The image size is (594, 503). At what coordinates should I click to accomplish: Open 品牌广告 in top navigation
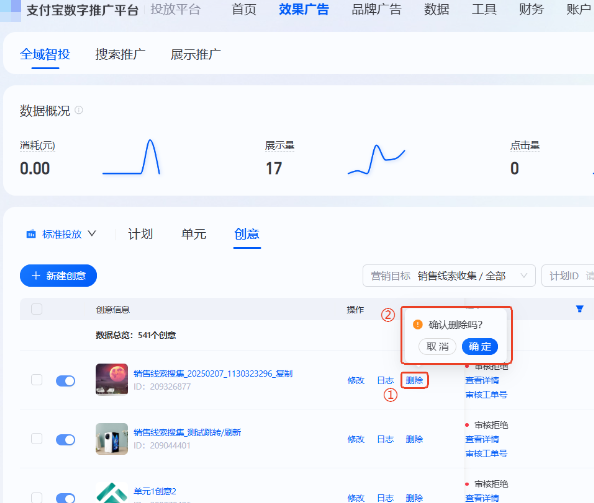pyautogui.click(x=376, y=9)
